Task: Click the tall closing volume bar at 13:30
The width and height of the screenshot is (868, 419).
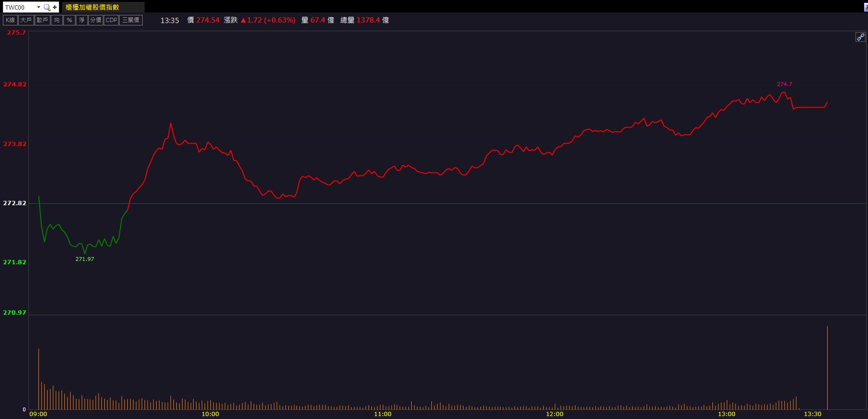Action: point(827,368)
